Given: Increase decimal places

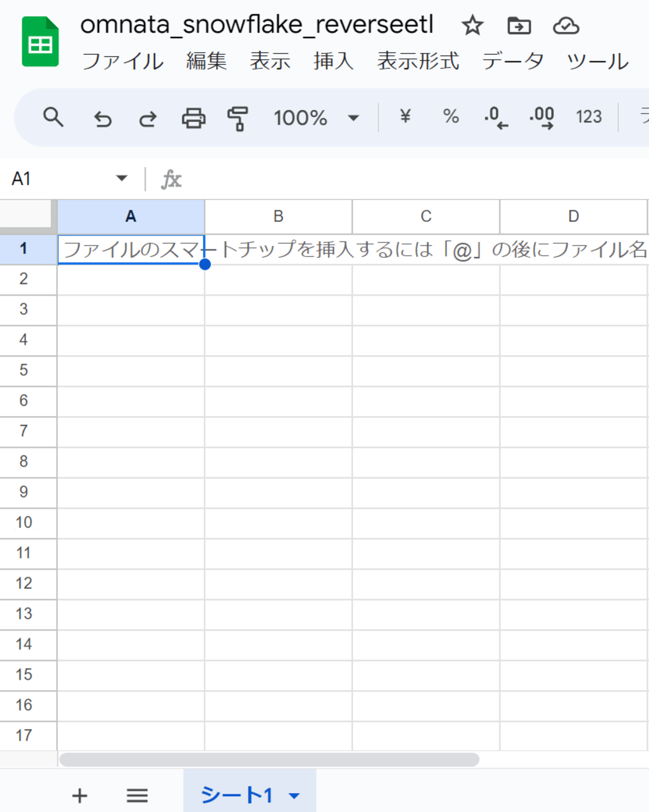Looking at the screenshot, I should (542, 118).
